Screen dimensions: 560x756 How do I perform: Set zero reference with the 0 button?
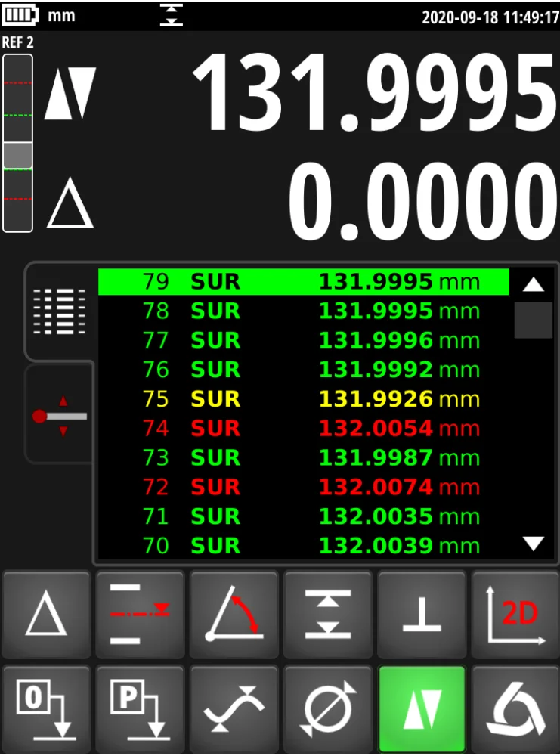[46, 709]
